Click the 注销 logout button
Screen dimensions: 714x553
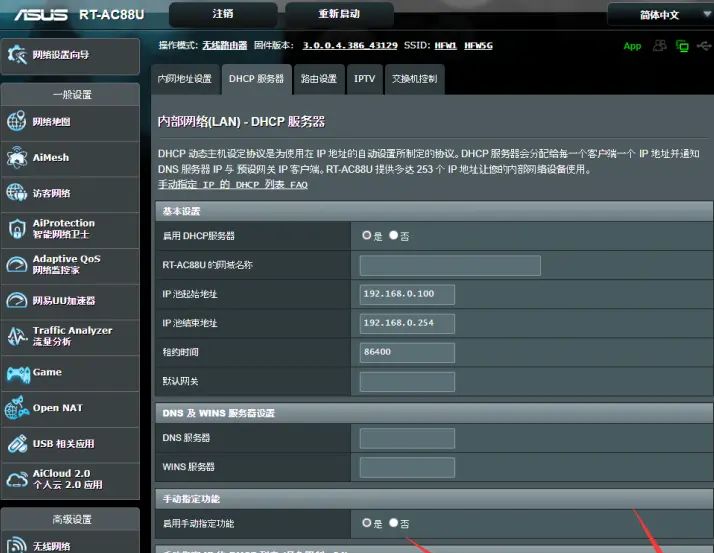coord(223,14)
